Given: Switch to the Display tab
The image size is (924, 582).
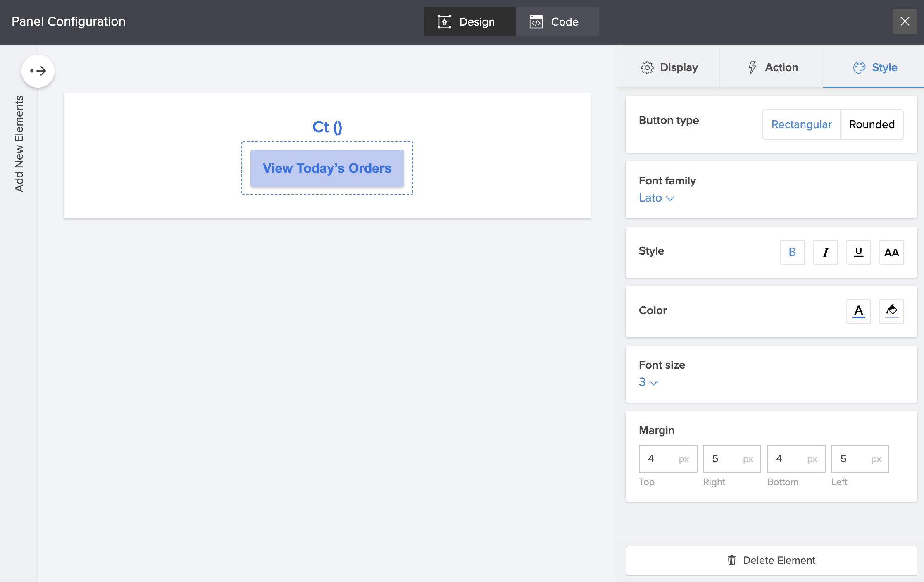Looking at the screenshot, I should pyautogui.click(x=669, y=67).
